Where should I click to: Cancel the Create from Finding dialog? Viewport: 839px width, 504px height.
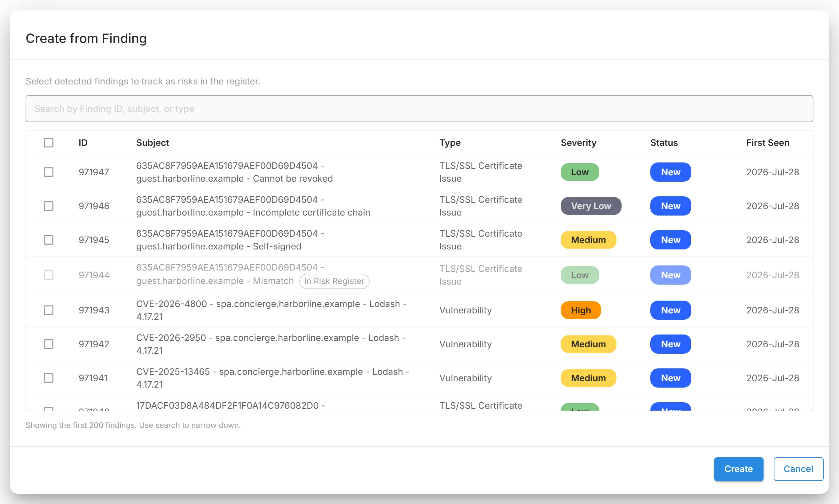(x=798, y=469)
